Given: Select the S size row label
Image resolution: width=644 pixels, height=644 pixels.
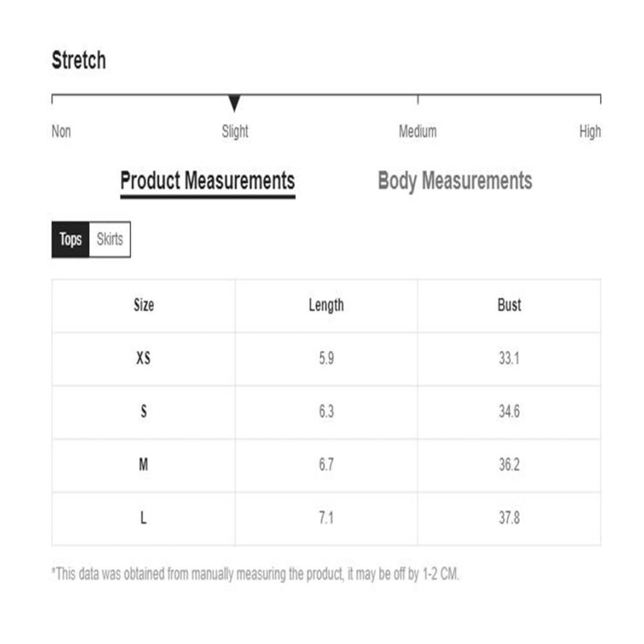Looking at the screenshot, I should tap(144, 412).
